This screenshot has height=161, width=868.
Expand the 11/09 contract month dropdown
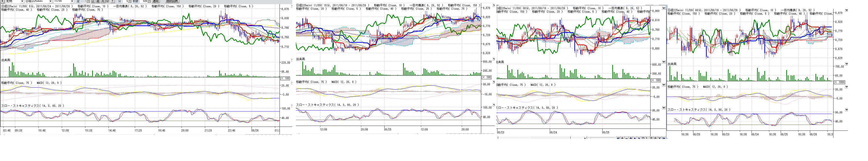pos(72,2)
